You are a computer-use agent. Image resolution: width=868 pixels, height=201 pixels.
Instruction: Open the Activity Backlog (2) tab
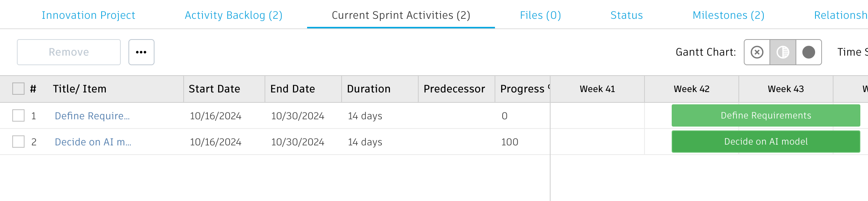(233, 15)
